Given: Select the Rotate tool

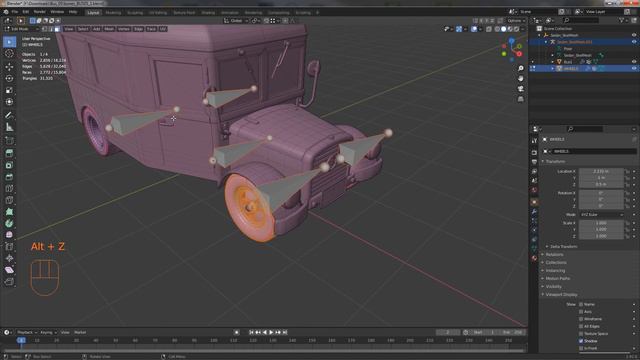Looking at the screenshot, I should point(9,78).
